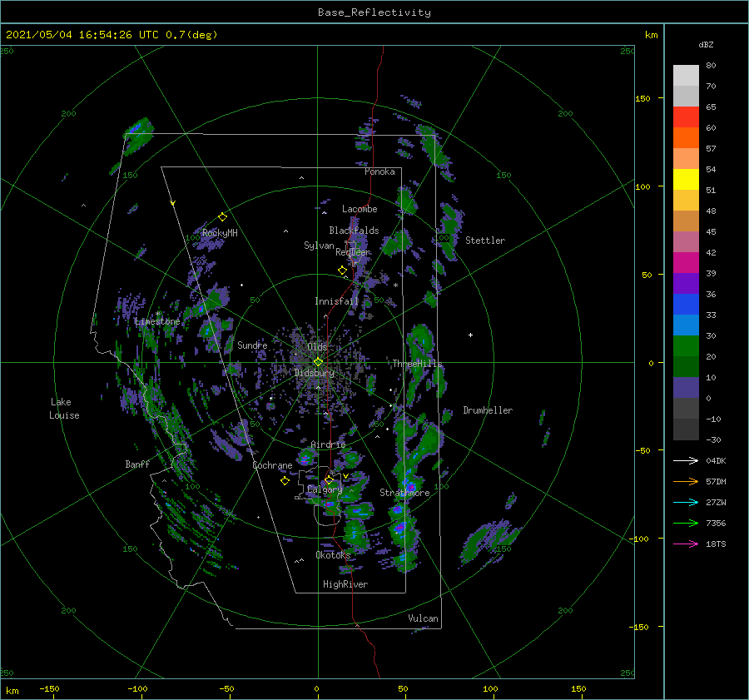
Task: Pick the slate swatch between 10 and 0 dBZ
Action: point(686,388)
